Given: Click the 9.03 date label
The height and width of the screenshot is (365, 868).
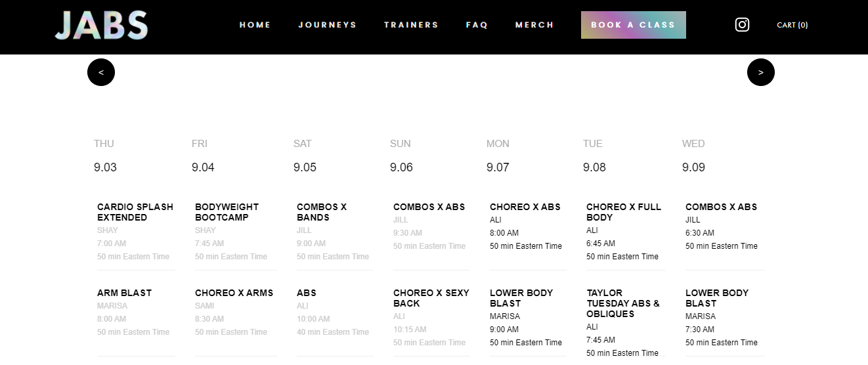Looking at the screenshot, I should [105, 167].
